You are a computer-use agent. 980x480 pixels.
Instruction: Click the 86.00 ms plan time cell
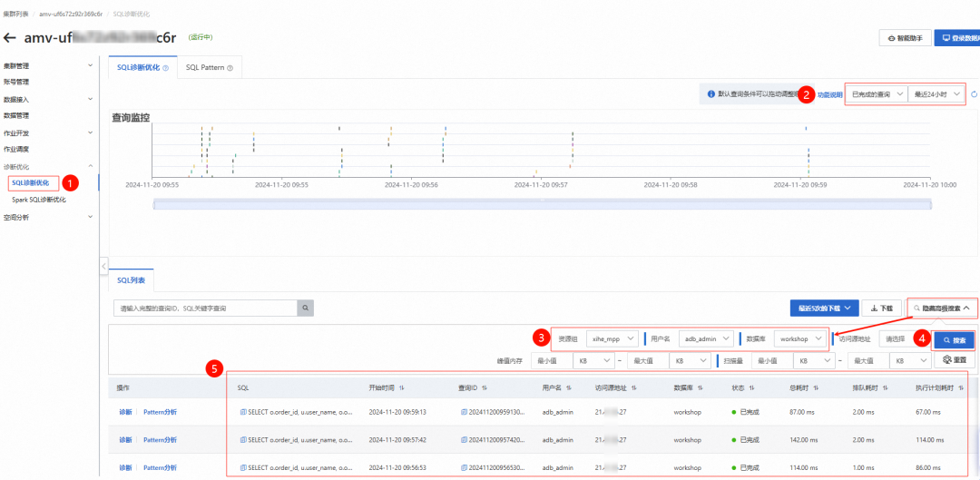coord(927,467)
